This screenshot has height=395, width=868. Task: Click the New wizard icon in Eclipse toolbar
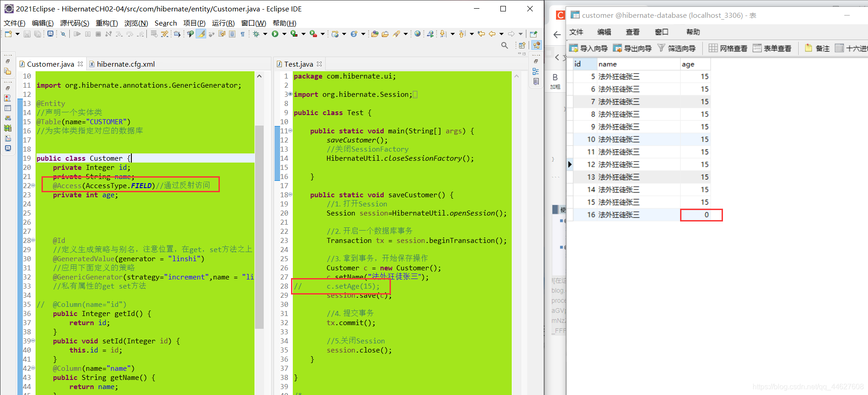[x=8, y=34]
